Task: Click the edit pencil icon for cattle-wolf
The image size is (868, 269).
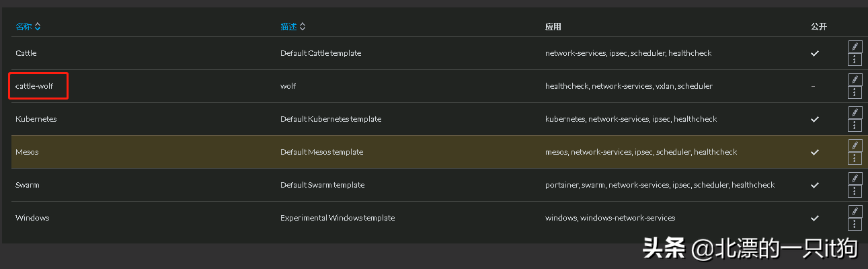Action: pos(855,79)
